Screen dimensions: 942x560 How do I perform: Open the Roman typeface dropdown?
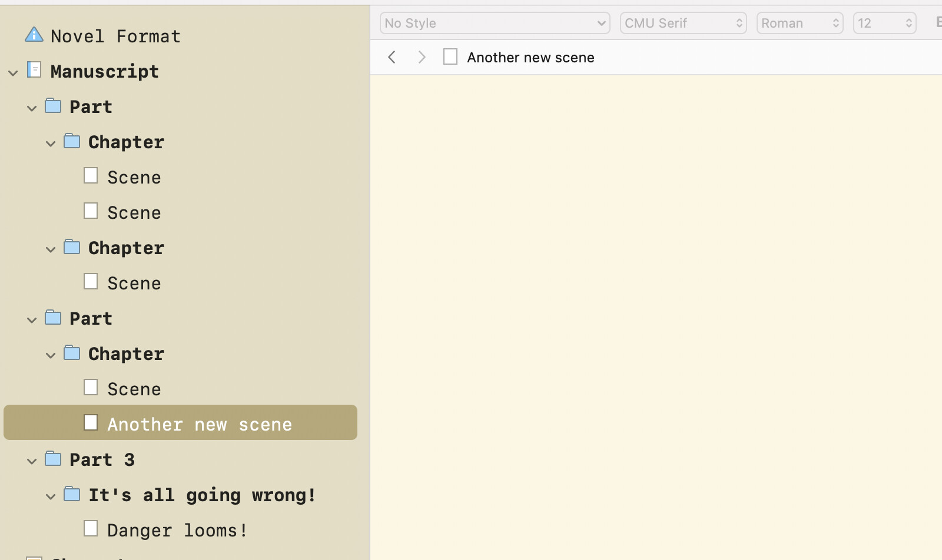(x=800, y=23)
